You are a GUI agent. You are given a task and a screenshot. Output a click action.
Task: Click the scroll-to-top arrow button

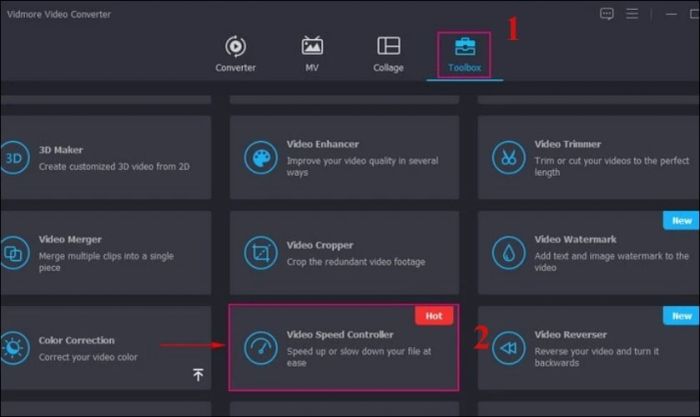198,374
